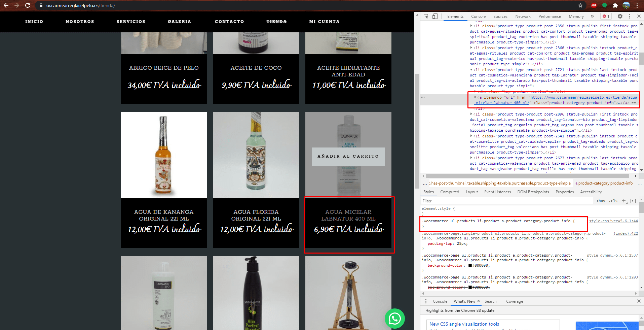This screenshot has height=330, width=644.
Task: Open the drawer three-dot menu beside Console
Action: point(426,301)
